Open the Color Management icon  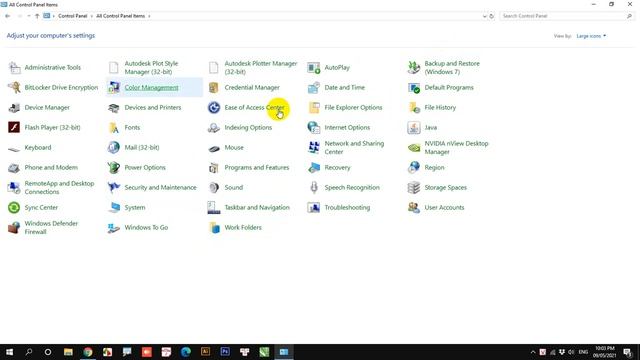pos(114,87)
